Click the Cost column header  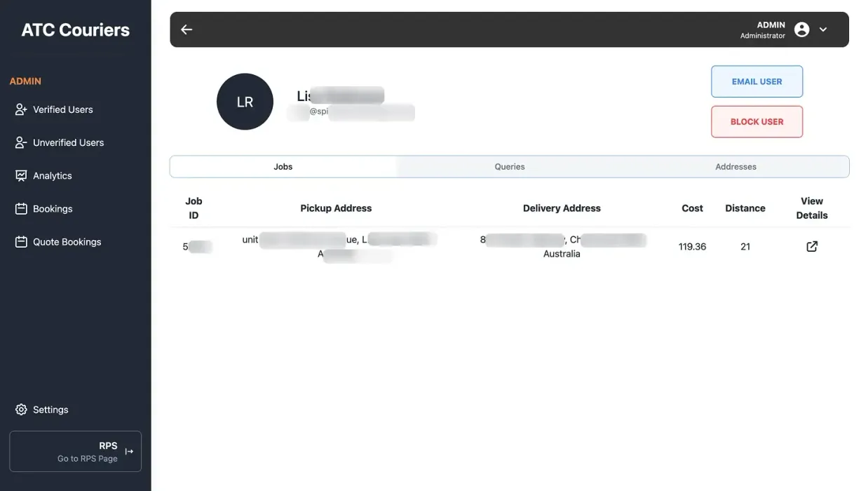(692, 208)
